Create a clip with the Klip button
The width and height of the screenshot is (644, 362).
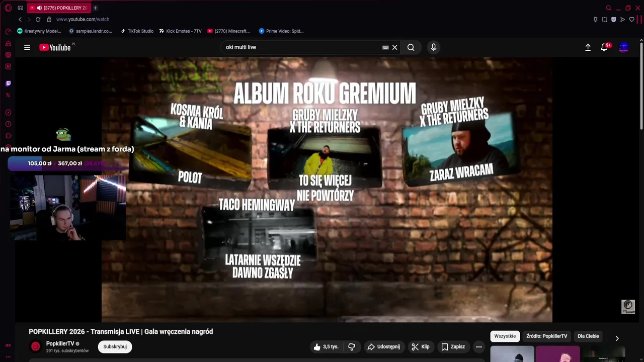pyautogui.click(x=420, y=346)
